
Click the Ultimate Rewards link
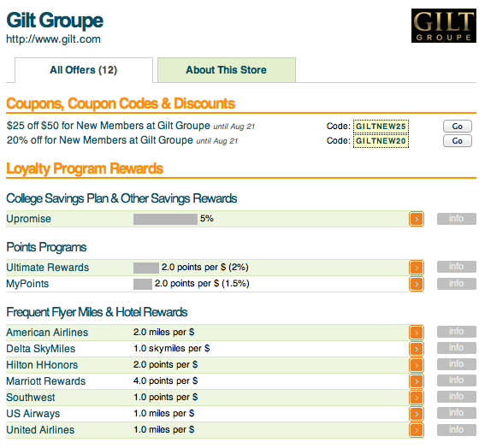point(48,268)
